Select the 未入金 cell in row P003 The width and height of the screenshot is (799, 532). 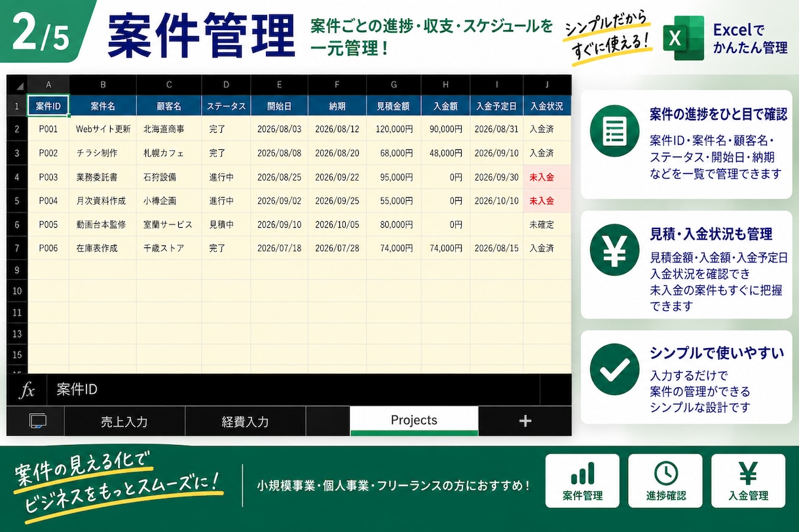(547, 177)
